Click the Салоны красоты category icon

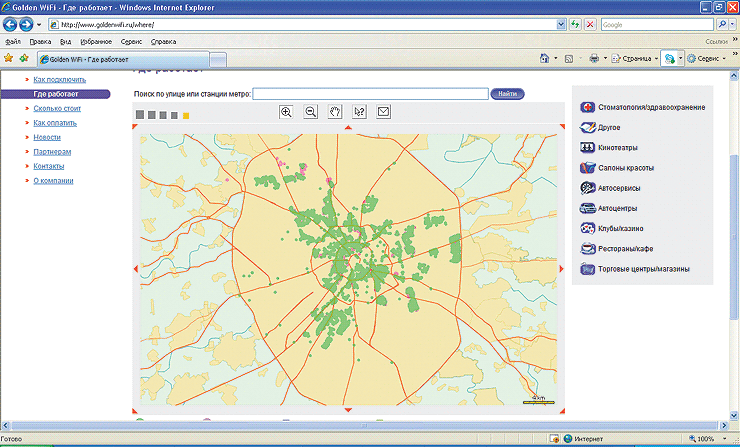click(x=588, y=168)
